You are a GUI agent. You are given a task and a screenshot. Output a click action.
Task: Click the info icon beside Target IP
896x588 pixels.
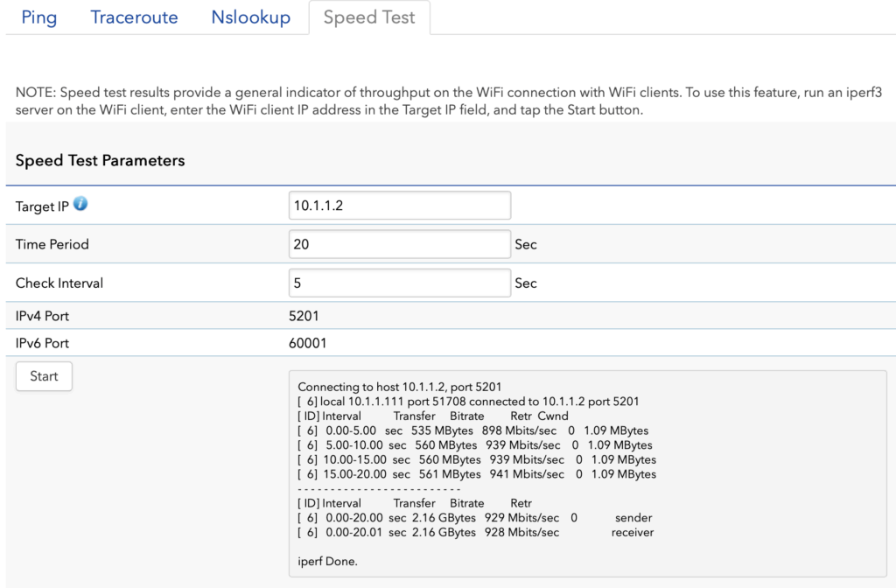(x=80, y=205)
